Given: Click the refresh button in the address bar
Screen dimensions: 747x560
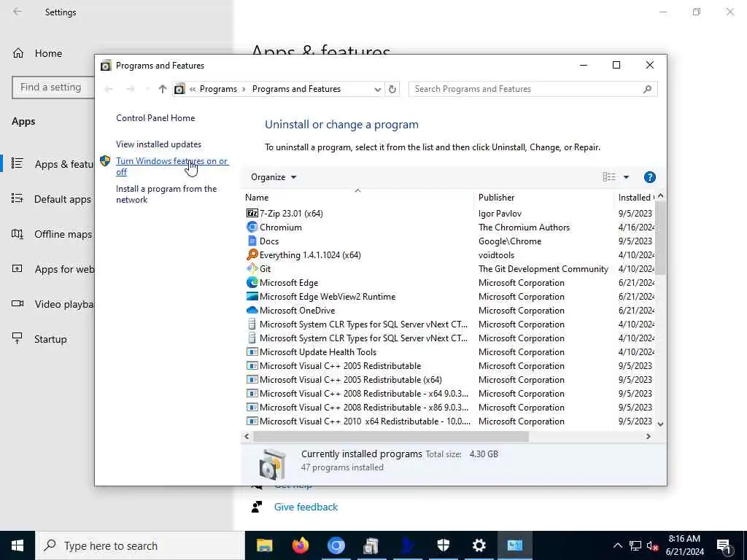Looking at the screenshot, I should [x=392, y=89].
